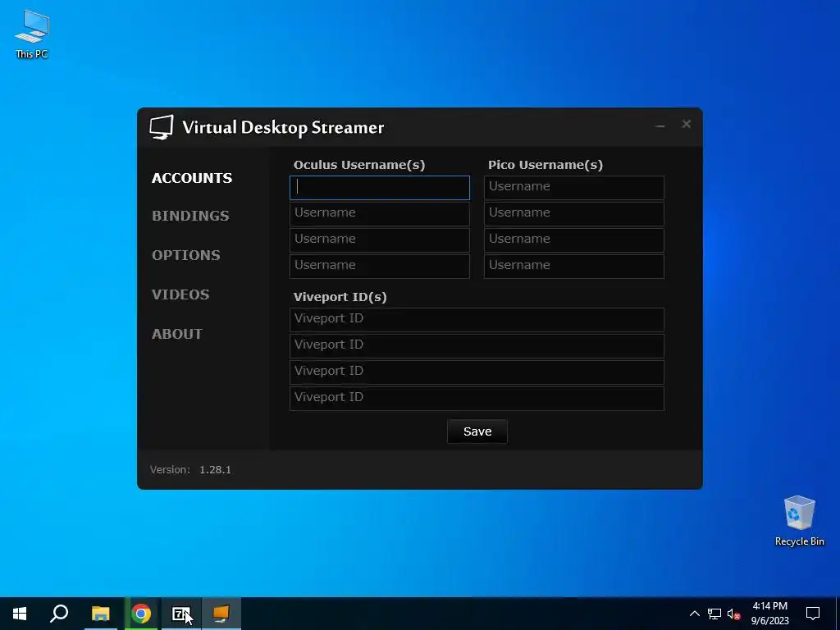Select the third Viveport ID field

477,372
